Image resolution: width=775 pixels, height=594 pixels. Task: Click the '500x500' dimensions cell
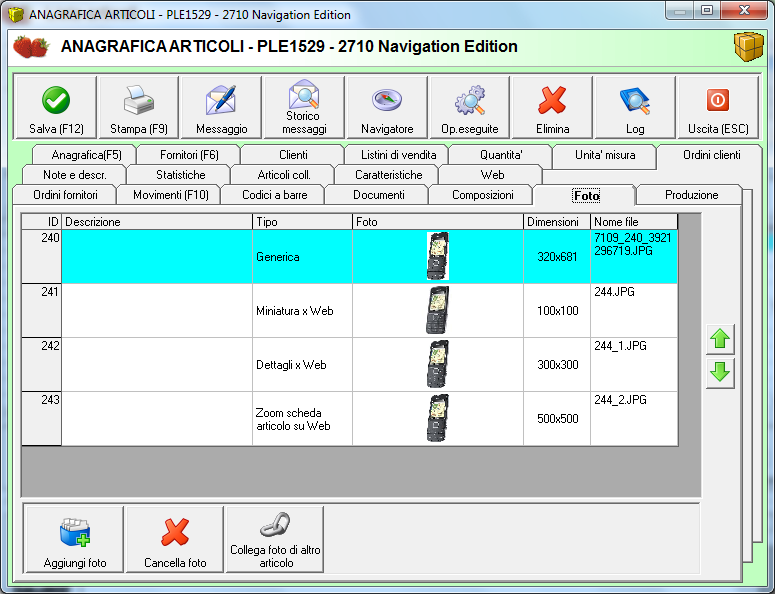557,419
